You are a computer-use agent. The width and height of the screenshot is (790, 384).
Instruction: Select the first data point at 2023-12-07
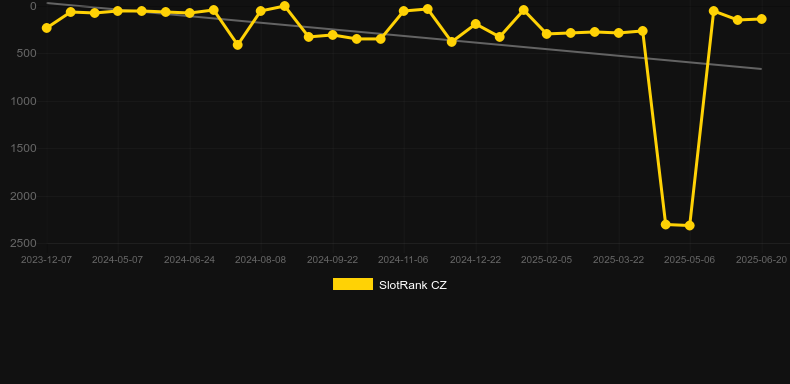pos(47,28)
